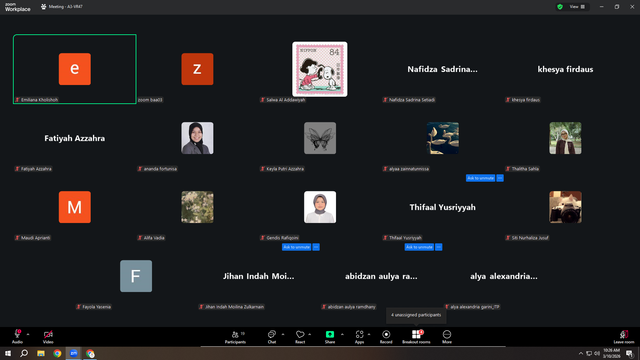Screen dimensions: 640x360
Task: Open the second Chrome icon in taskbar
Action: tap(90, 353)
